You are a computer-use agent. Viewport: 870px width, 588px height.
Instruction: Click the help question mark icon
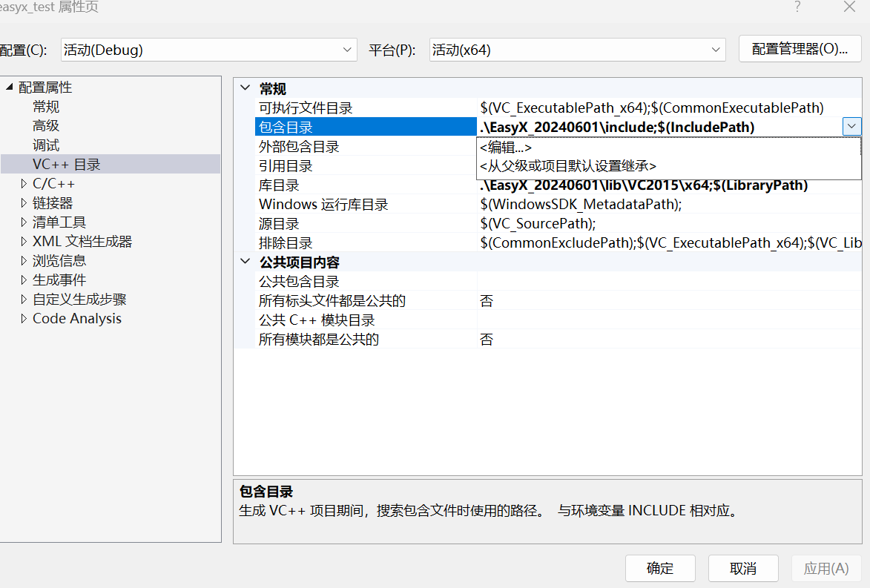(797, 7)
